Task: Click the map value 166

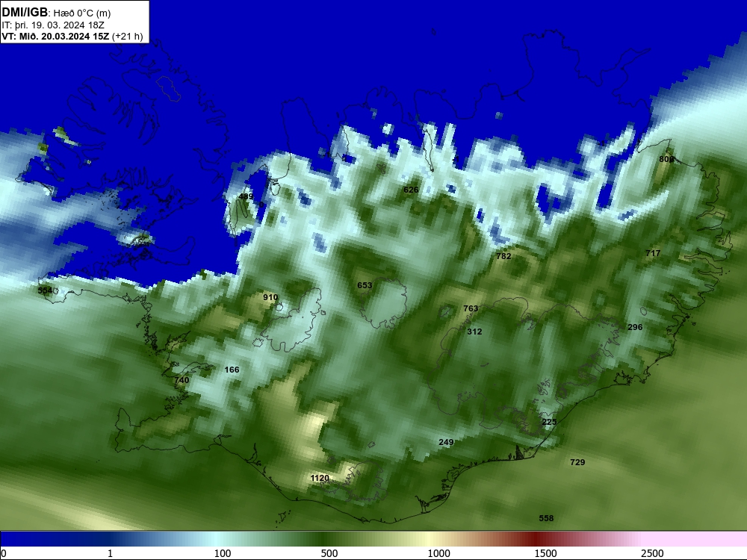Action: click(x=232, y=370)
